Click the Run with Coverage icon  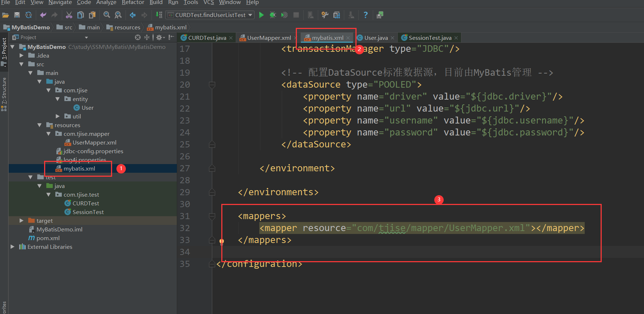(285, 15)
